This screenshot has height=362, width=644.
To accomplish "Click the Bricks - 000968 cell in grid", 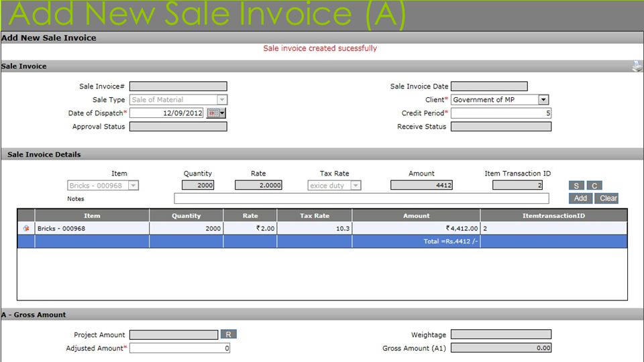I will click(x=92, y=228).
